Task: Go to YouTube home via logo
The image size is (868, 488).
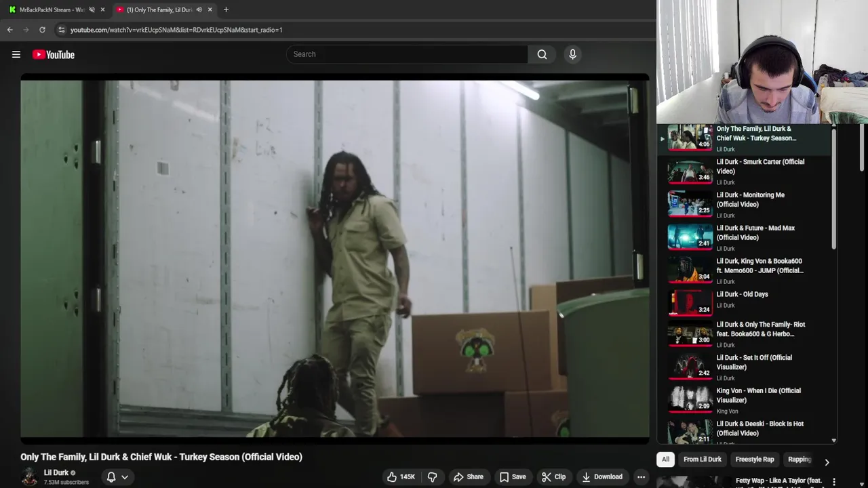Action: (54, 54)
